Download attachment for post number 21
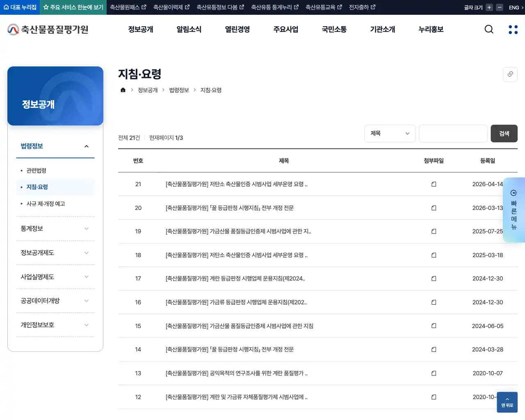 (434, 185)
